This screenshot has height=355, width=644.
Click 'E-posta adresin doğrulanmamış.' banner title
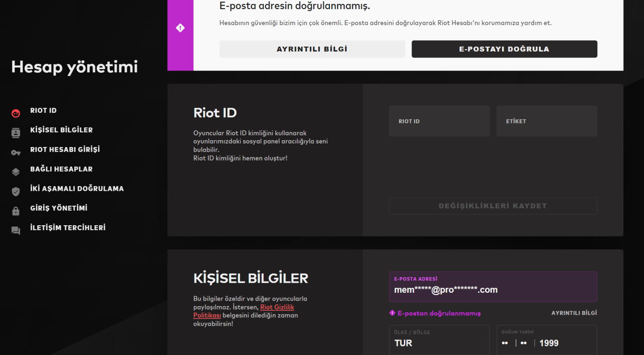295,6
